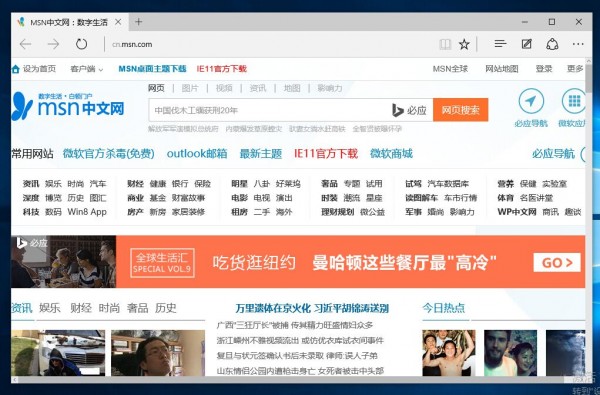Select the 奢品 news tab

(137, 308)
